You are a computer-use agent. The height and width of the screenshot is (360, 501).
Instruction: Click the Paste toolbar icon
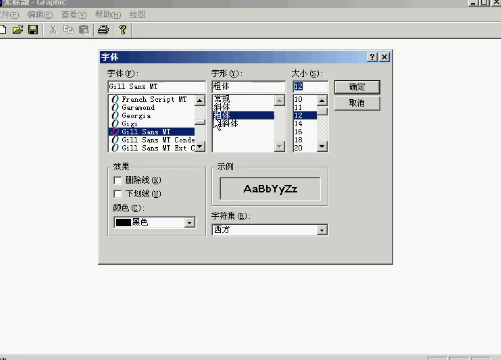click(84, 30)
